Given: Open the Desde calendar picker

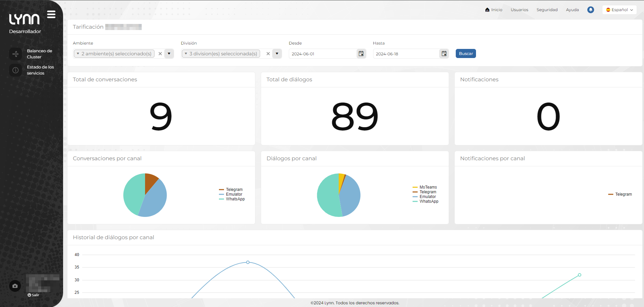Looking at the screenshot, I should click(x=361, y=54).
